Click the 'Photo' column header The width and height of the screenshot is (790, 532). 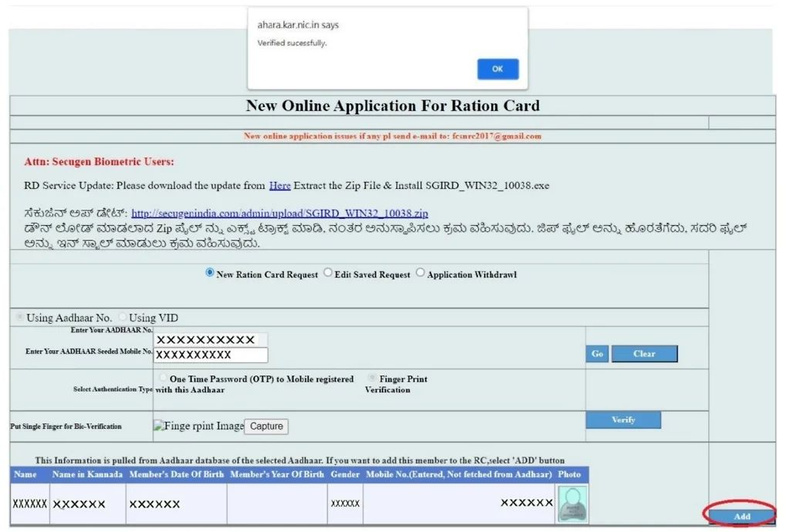click(x=569, y=474)
